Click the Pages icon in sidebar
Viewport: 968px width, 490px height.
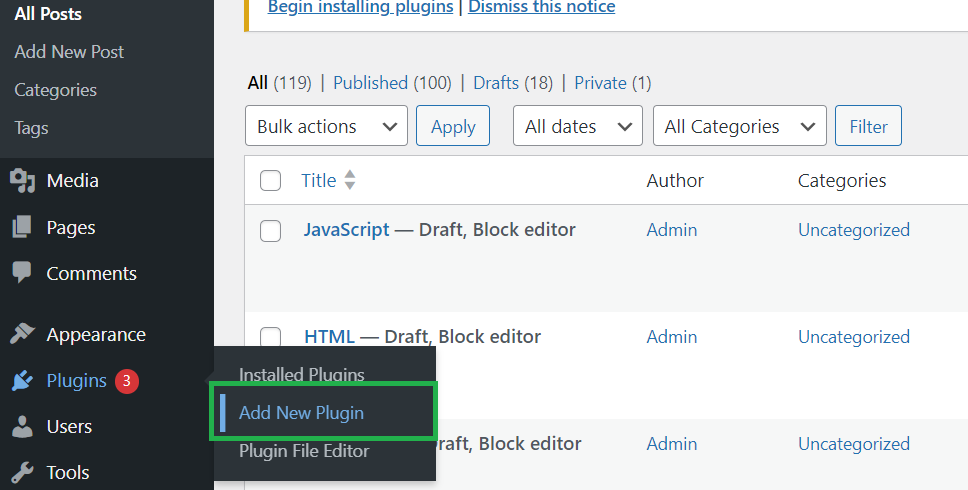click(22, 228)
